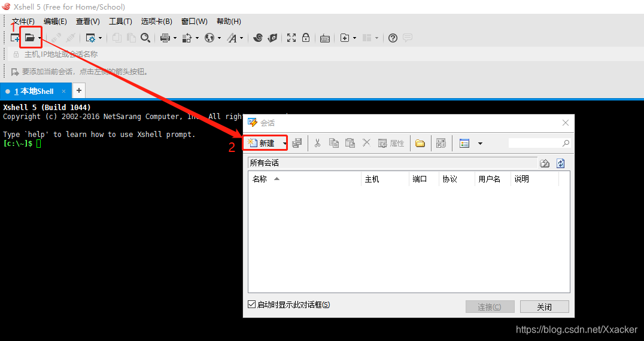Sort sessions by 主机 column header

pyautogui.click(x=385, y=179)
